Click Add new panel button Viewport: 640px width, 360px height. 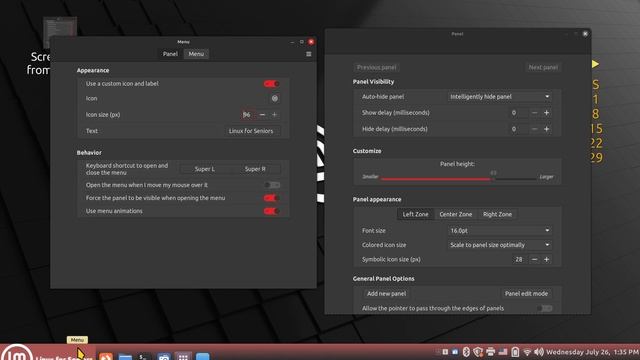click(386, 293)
